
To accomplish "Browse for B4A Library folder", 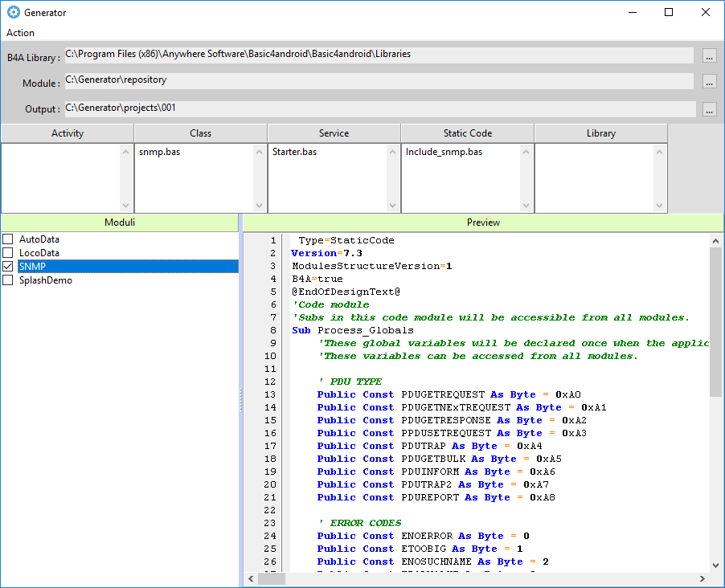I will pyautogui.click(x=709, y=56).
